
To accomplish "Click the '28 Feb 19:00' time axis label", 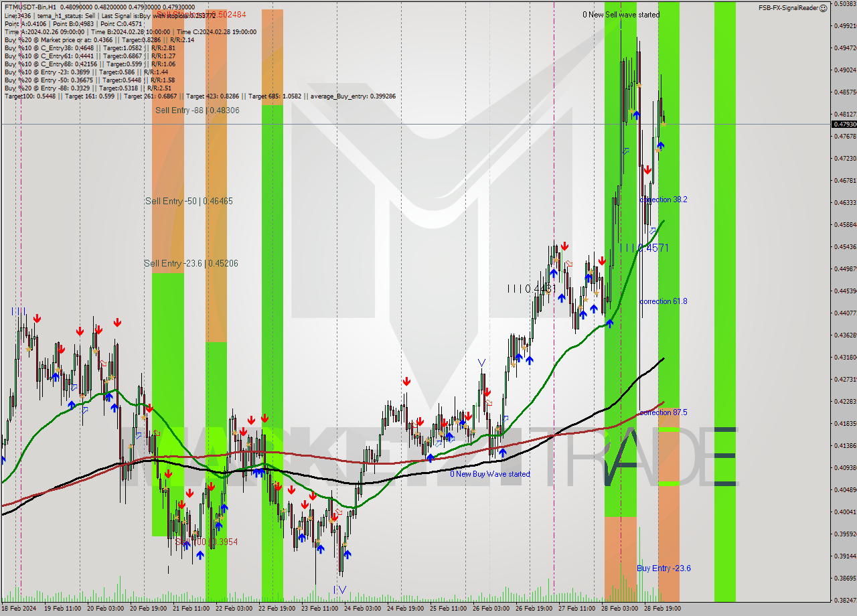I will point(663,609).
